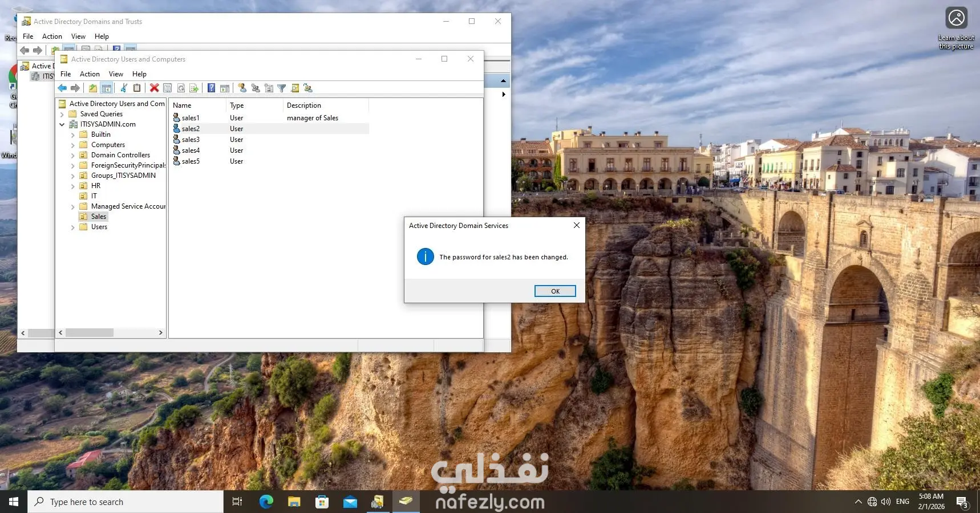The image size is (980, 513).
Task: Close the Active Directory Domain Services dialog
Action: coord(577,225)
